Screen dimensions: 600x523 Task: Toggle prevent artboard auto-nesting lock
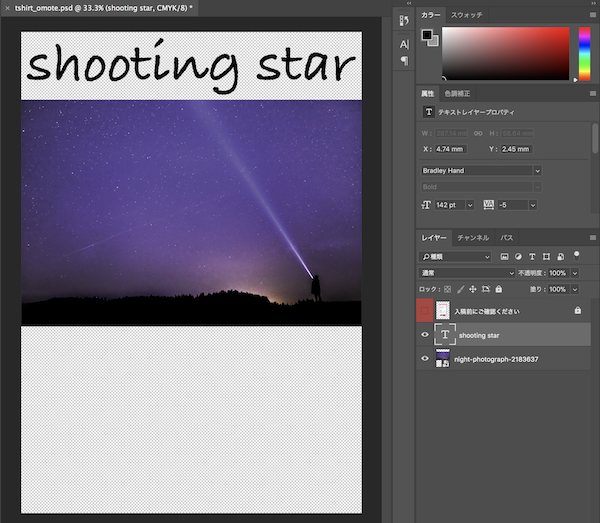coord(486,289)
